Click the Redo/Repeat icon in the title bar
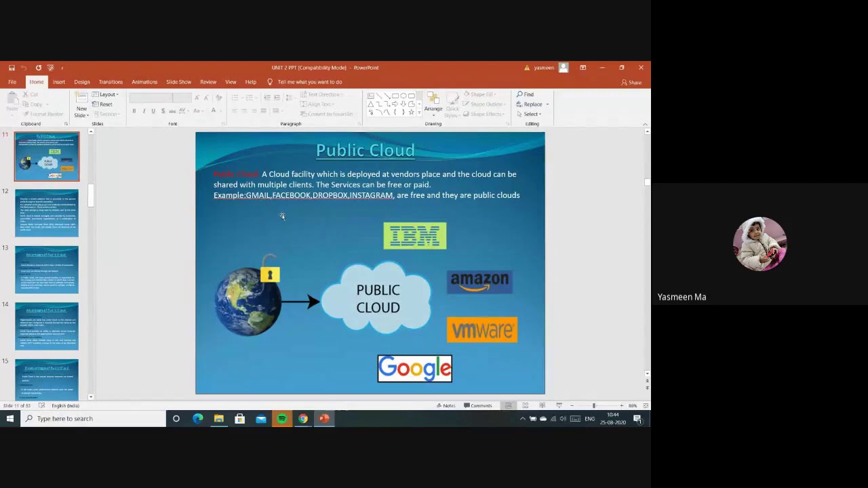868x488 pixels. coord(38,68)
